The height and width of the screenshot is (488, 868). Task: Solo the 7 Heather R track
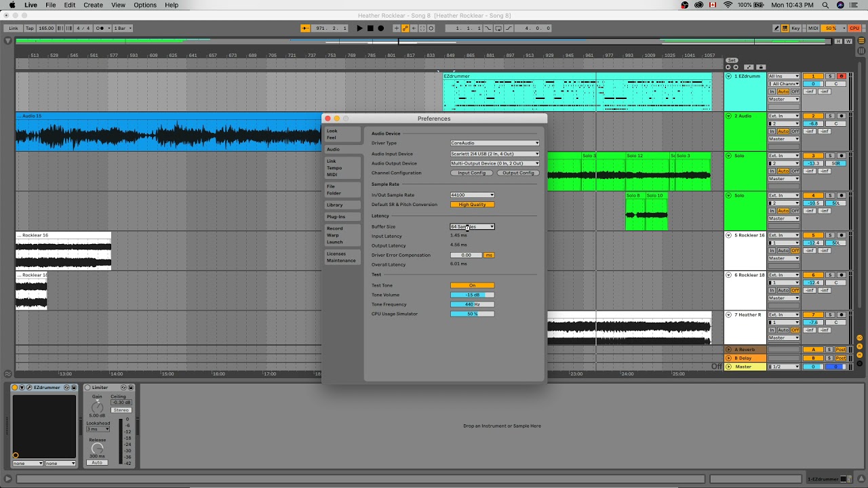pos(830,314)
